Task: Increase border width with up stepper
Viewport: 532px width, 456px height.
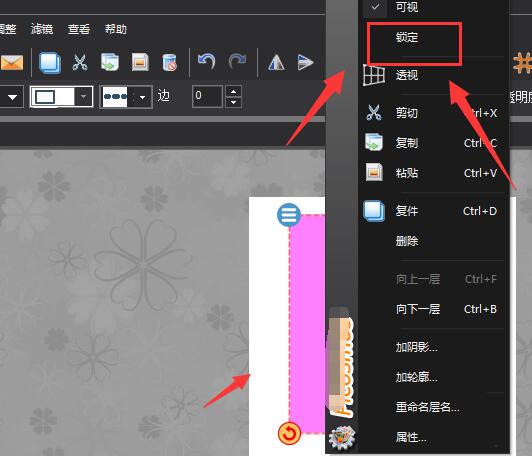Action: 233,91
